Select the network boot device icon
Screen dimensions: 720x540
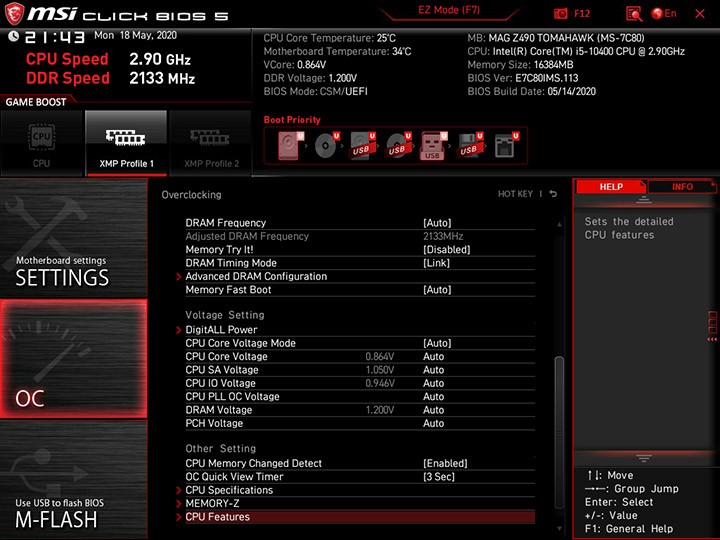[506, 146]
